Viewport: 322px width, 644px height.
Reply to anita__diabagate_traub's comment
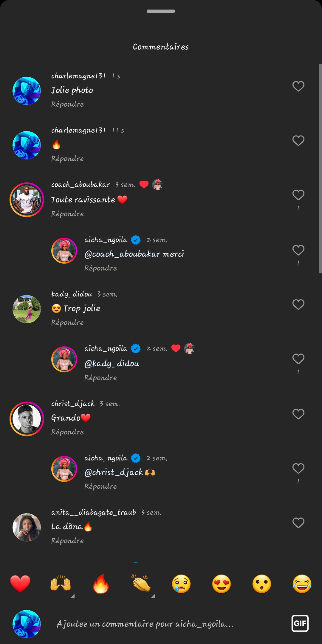67,541
